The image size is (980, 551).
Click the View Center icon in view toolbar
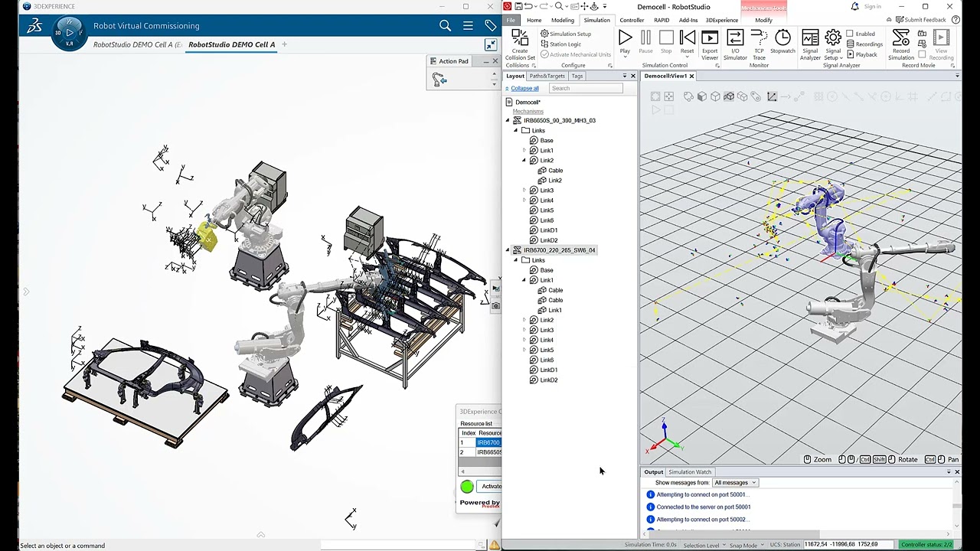[x=668, y=96]
